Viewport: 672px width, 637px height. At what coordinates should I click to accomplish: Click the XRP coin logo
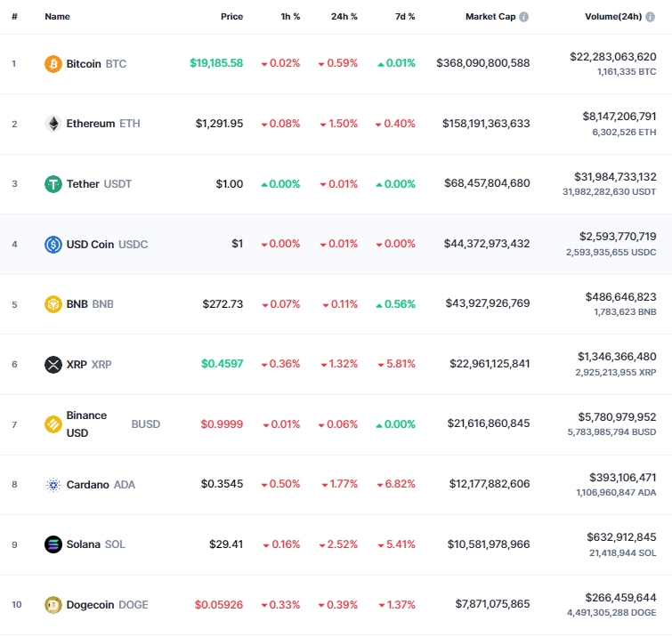coord(53,365)
